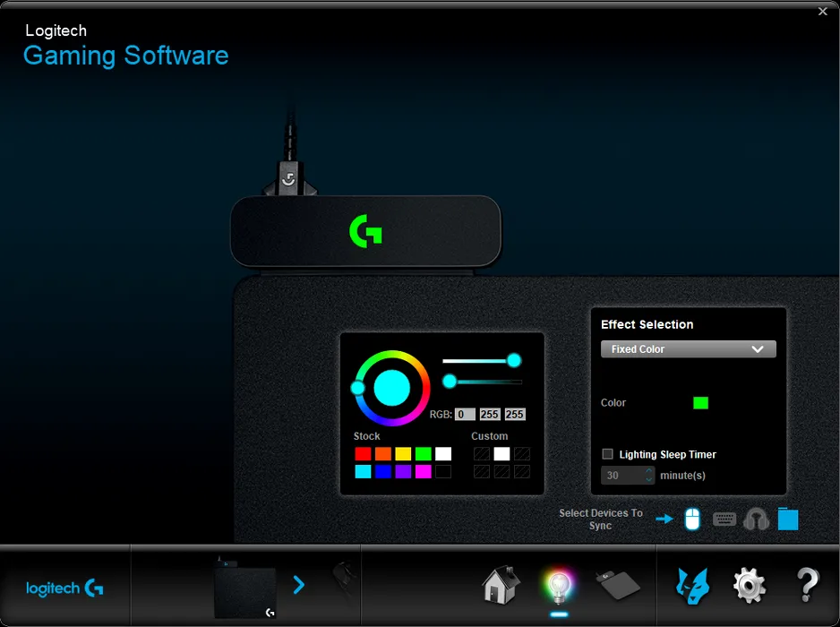
Task: Expand the Fixed Color effect dropdown
Action: [688, 349]
